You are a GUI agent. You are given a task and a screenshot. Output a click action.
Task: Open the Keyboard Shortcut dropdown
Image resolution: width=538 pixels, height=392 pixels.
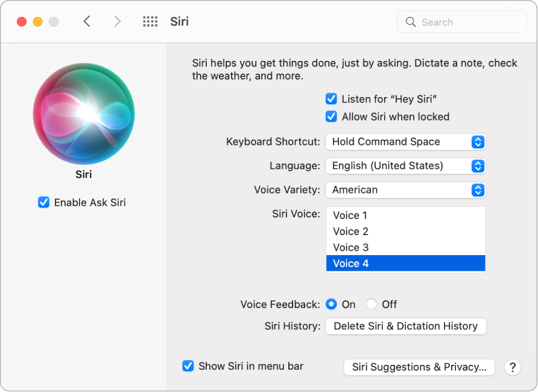pyautogui.click(x=405, y=142)
